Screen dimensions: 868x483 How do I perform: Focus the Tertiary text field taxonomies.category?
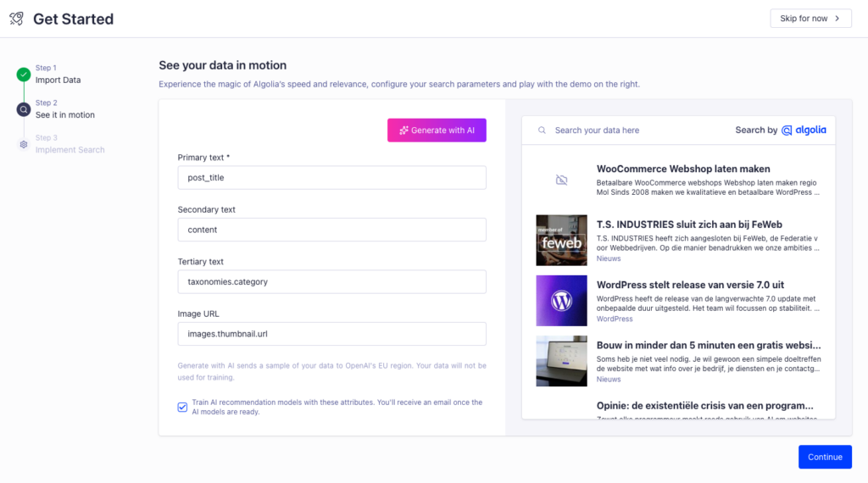[x=331, y=281]
